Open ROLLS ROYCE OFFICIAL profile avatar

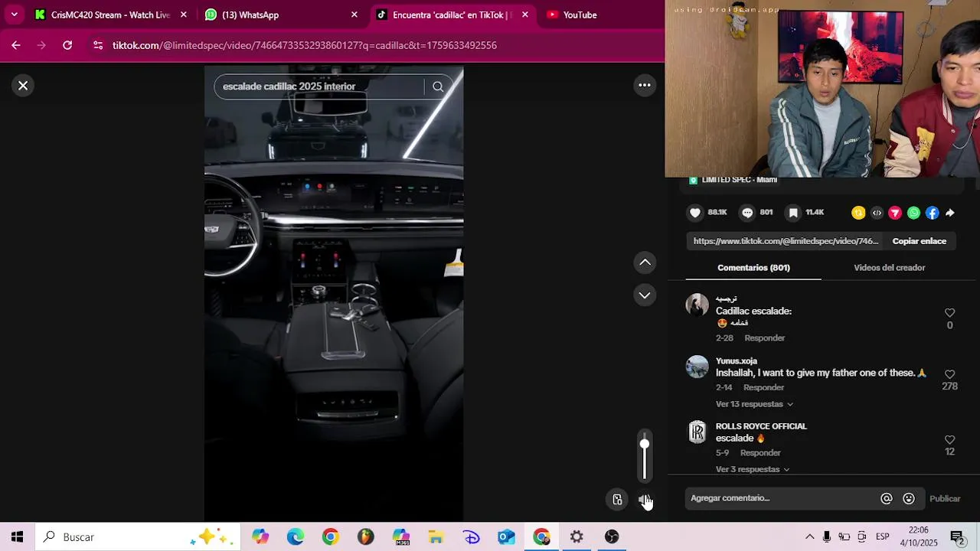(x=697, y=432)
